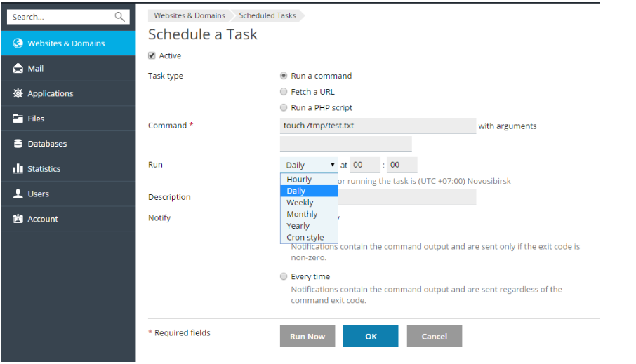
Task: Toggle the Active checkbox
Action: [x=152, y=55]
